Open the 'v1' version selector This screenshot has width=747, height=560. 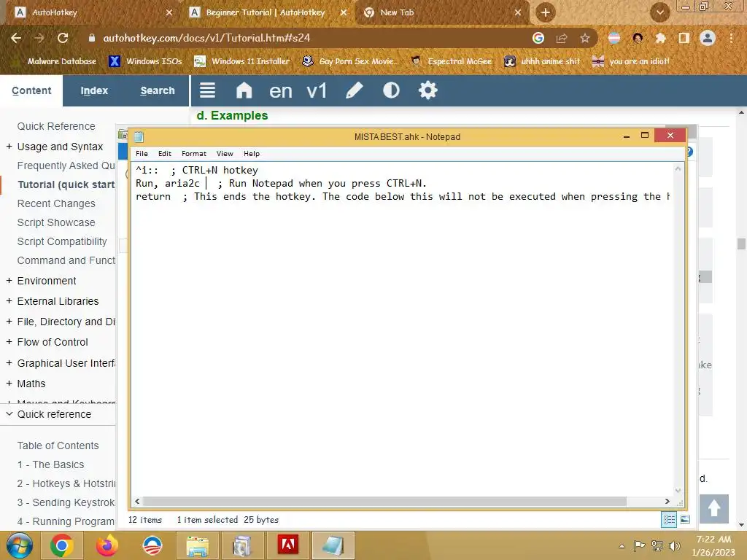pyautogui.click(x=317, y=90)
